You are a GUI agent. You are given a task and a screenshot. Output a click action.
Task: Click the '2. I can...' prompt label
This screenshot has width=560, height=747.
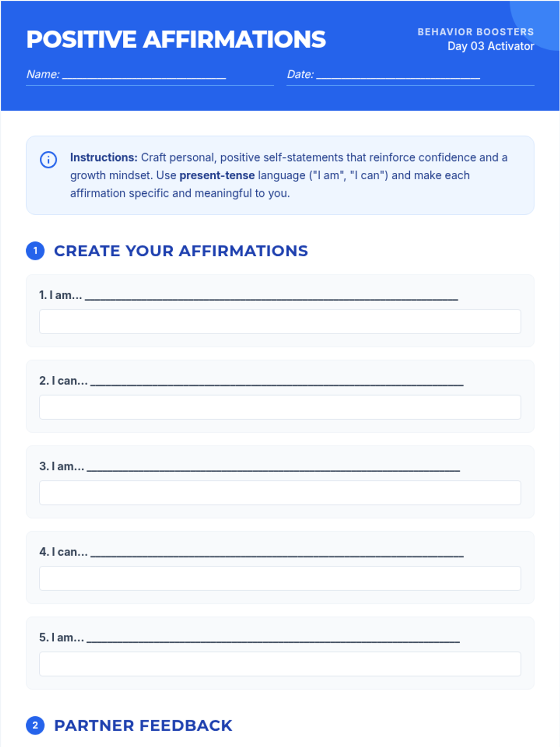tap(63, 381)
